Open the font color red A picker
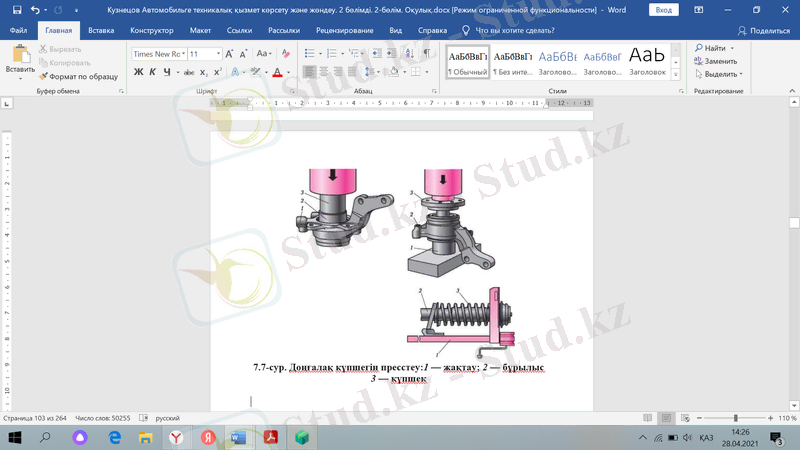 coord(277,72)
